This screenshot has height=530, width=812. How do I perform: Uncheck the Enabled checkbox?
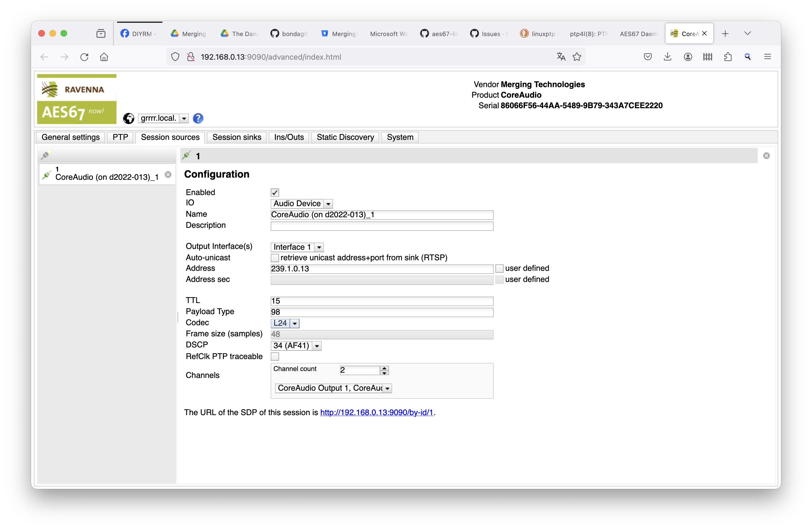point(275,192)
